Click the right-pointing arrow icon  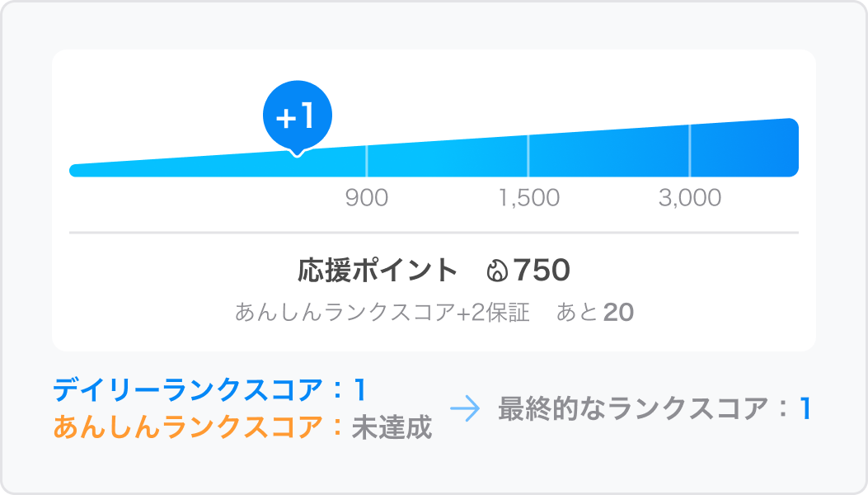click(465, 409)
